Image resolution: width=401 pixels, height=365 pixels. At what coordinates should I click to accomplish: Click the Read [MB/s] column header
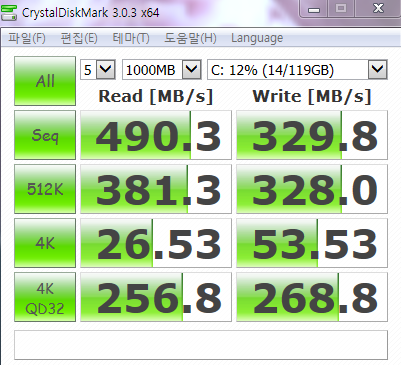click(x=156, y=97)
